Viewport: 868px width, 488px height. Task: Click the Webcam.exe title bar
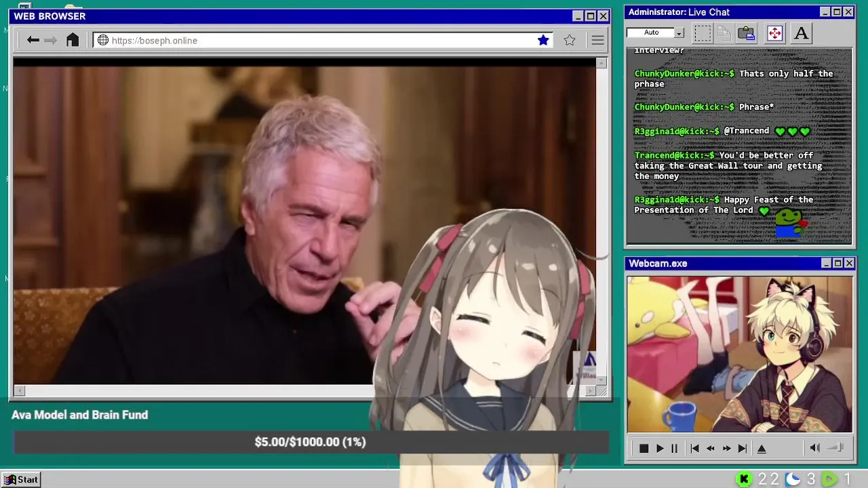(740, 263)
